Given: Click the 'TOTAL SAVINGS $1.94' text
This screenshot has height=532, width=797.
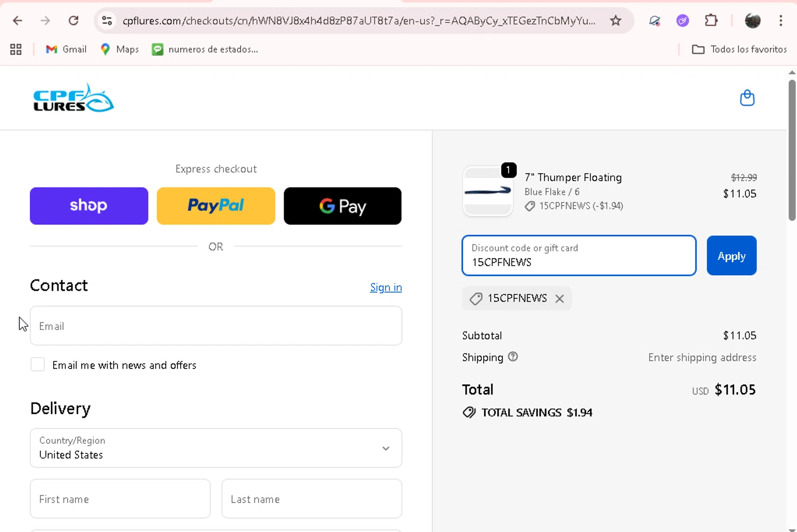Looking at the screenshot, I should tap(537, 412).
